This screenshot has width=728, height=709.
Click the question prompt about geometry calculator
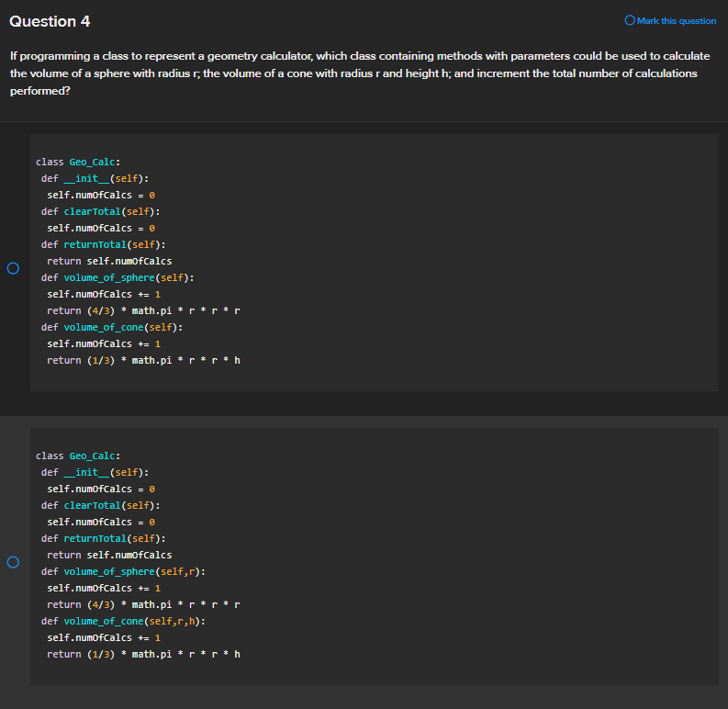click(360, 73)
